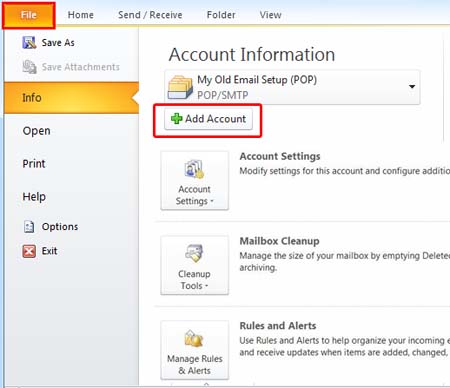The image size is (450, 388).
Task: Click the account folder icon beside POP/SMTP
Action: coord(180,87)
